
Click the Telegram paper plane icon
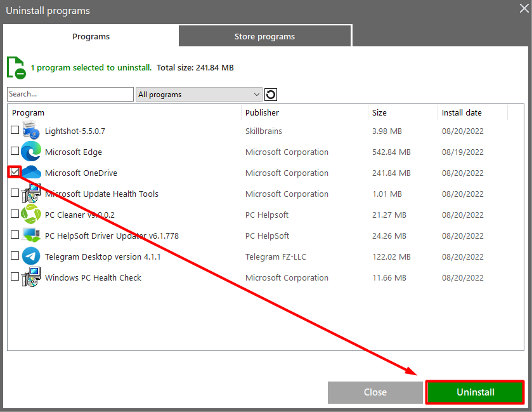[31, 256]
